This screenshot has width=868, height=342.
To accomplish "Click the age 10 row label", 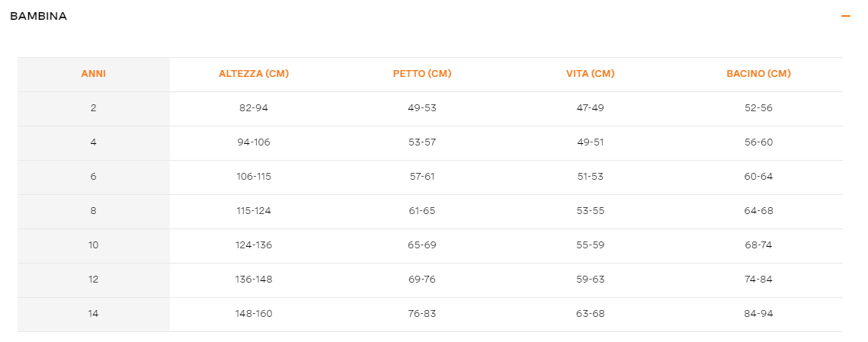I will [94, 245].
